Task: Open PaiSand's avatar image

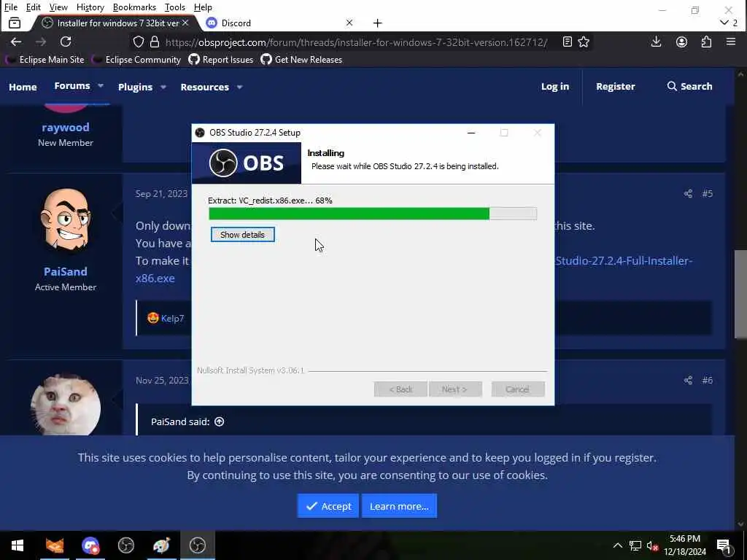Action: (x=65, y=219)
